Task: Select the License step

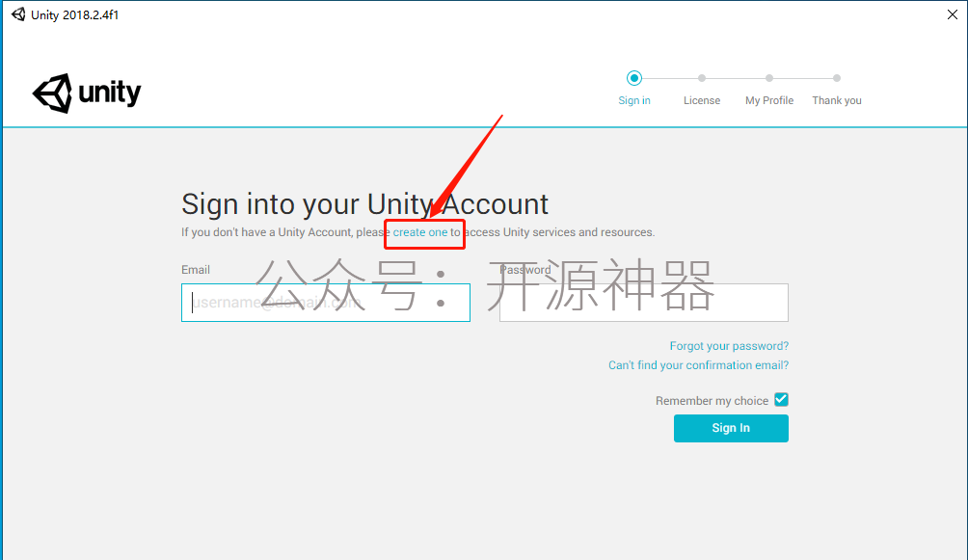Action: pos(701,78)
